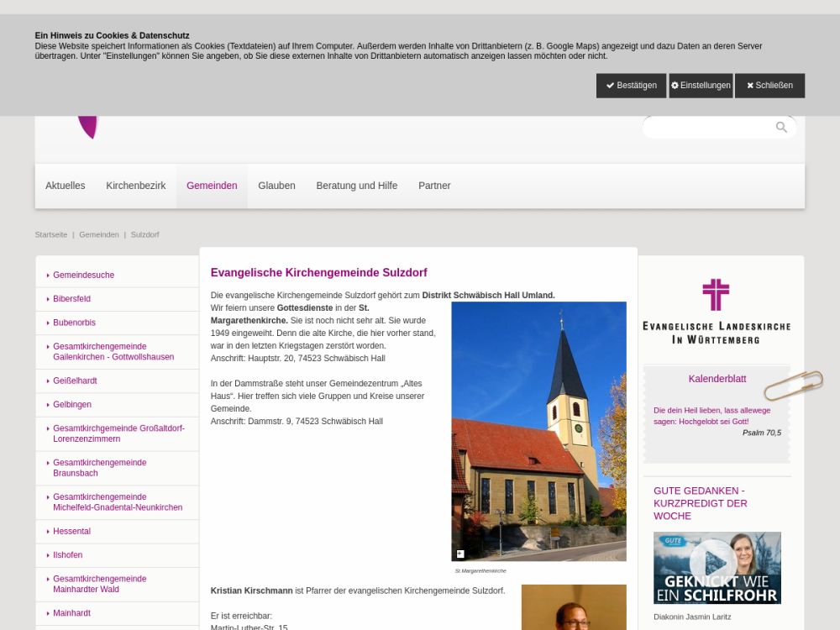This screenshot has height=630, width=840.
Task: Select the Gemeinden navigation item
Action: 212,186
